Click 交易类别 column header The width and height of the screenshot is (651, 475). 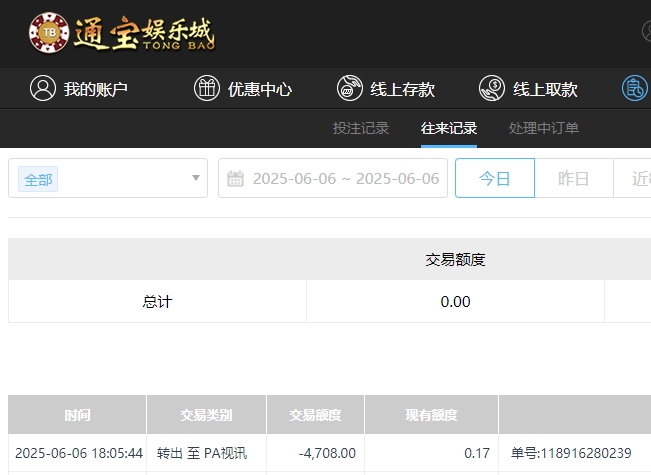pyautogui.click(x=206, y=414)
